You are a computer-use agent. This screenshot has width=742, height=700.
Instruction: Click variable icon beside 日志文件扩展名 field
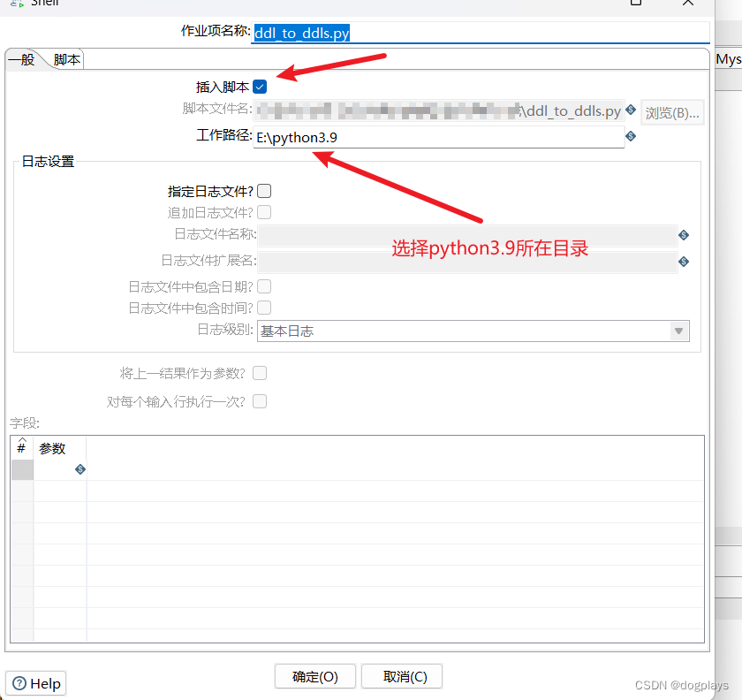[683, 262]
